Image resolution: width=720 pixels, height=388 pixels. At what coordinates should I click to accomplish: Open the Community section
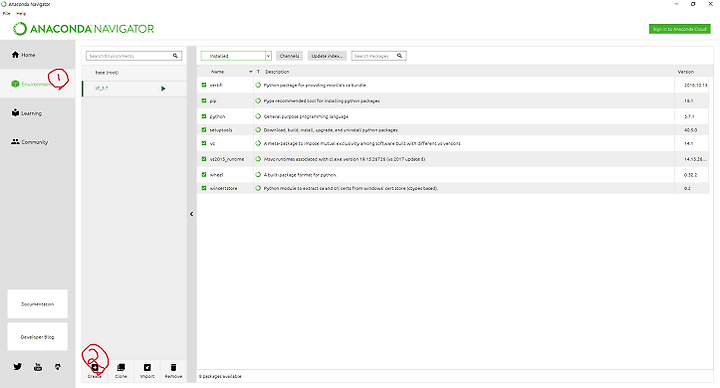click(x=37, y=142)
